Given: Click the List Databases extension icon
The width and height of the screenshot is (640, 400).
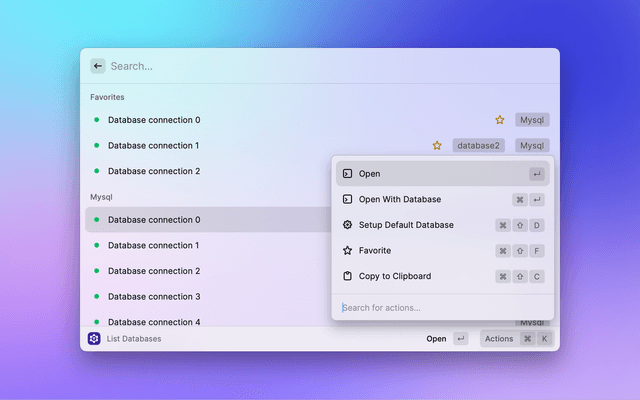Looking at the screenshot, I should coord(94,339).
